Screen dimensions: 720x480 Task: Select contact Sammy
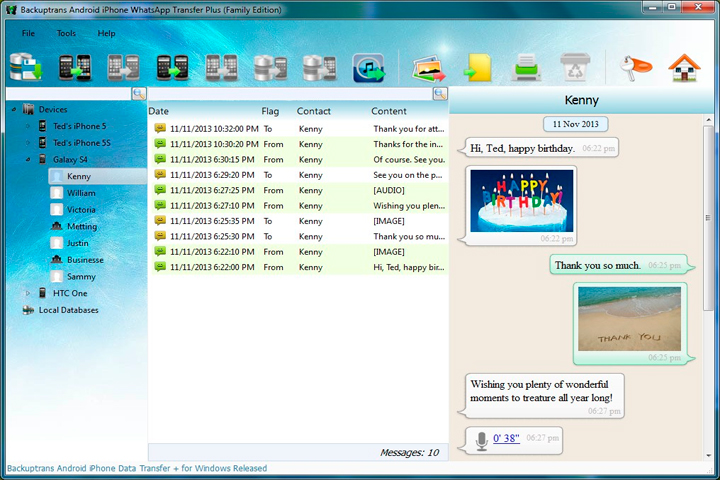click(x=81, y=277)
